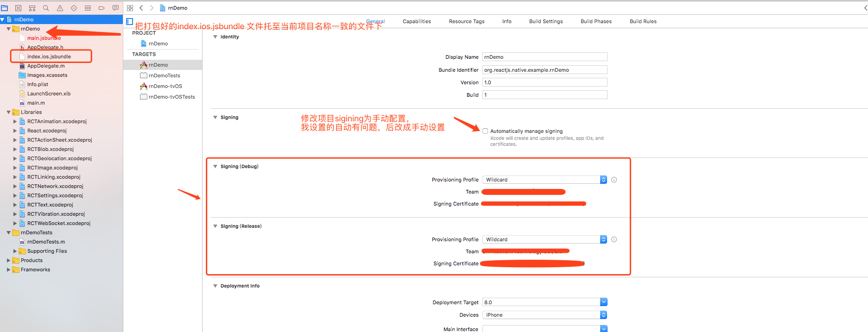Open rnDemoTests.m file
Screen dimensions: 868x332
tap(46, 242)
